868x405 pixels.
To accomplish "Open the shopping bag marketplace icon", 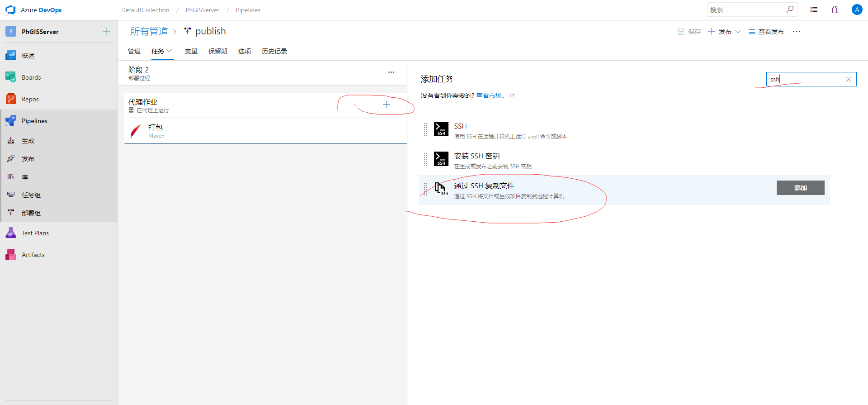I will 835,10.
